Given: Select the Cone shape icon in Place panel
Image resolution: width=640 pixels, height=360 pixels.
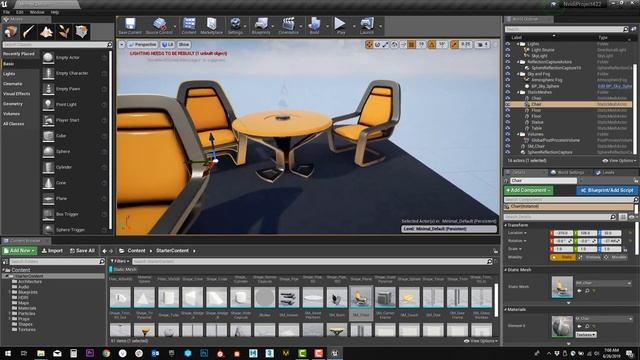Looking at the screenshot, I should coord(48,183).
